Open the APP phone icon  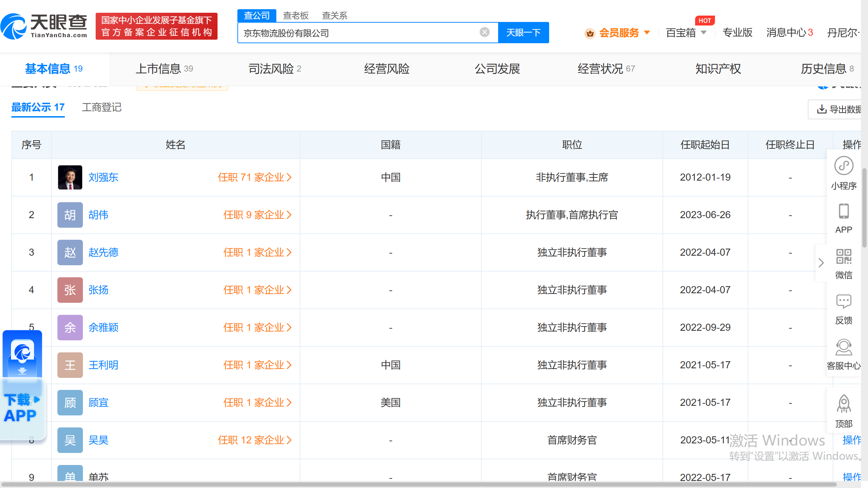click(x=844, y=212)
